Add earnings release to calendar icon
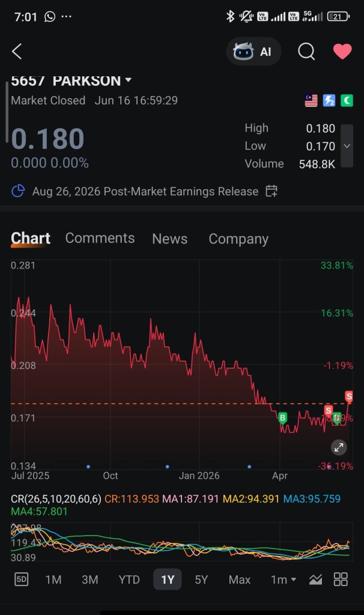Screen dimensions: 364x615 [x=271, y=192]
